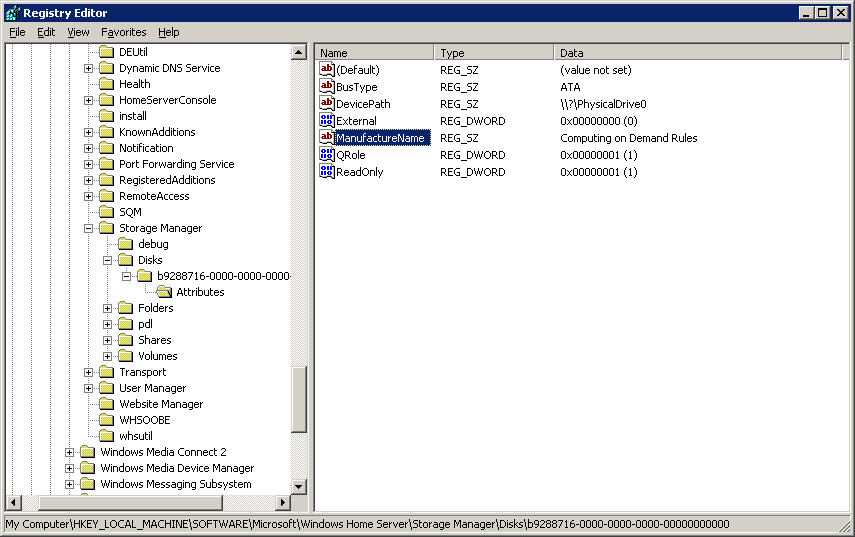Expand the Folders key
This screenshot has width=855, height=537.
coord(107,308)
